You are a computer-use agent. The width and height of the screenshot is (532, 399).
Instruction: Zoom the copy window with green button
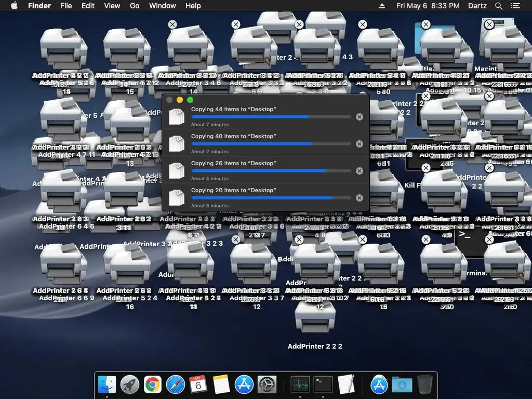(190, 100)
